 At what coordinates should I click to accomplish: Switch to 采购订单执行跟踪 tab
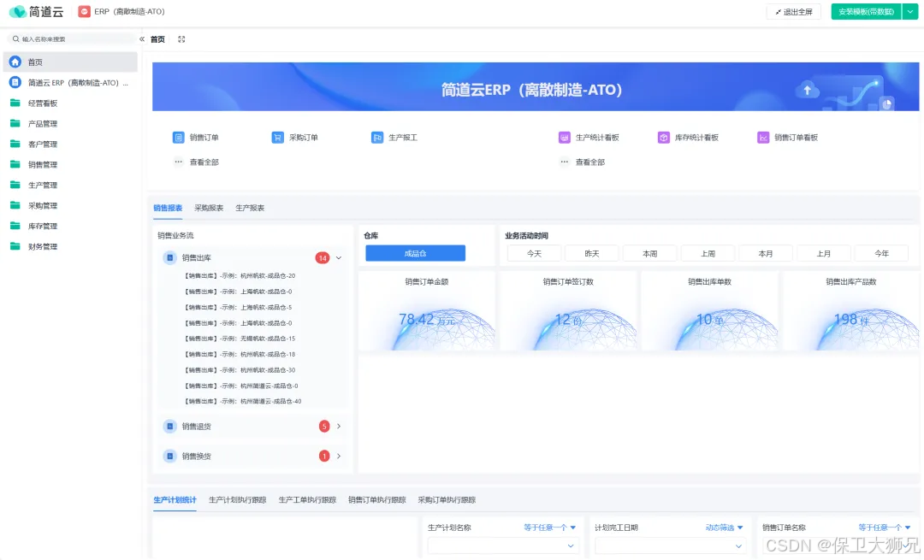pyautogui.click(x=447, y=500)
